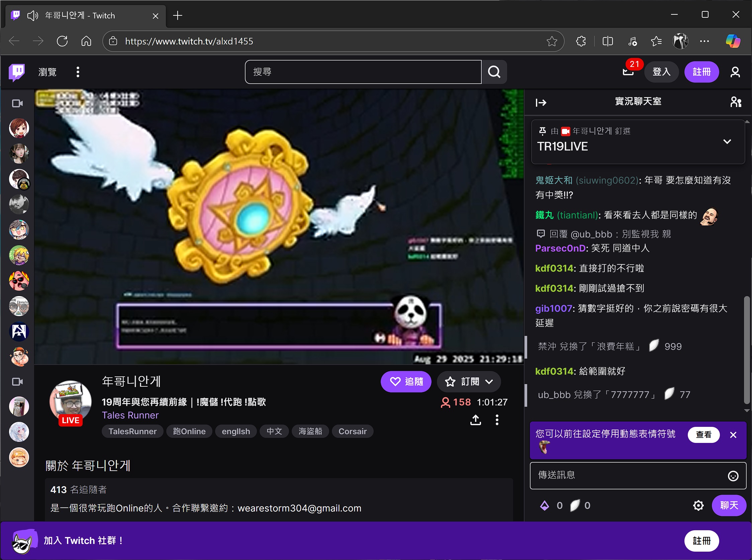Open the notifications inbox with badge 21
This screenshot has height=560, width=752.
[628, 72]
